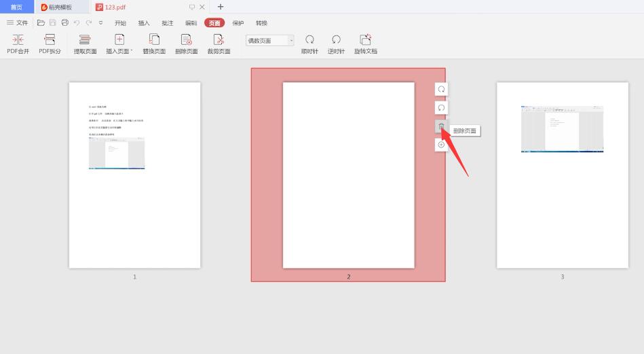Screen dimensions: 644x354
Task: Switch to the 开始 ribbon tab
Action: pos(120,23)
